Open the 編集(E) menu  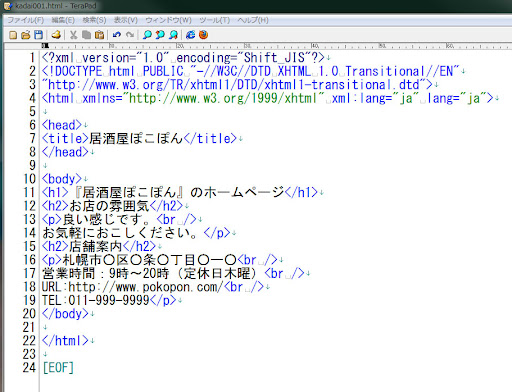point(63,20)
